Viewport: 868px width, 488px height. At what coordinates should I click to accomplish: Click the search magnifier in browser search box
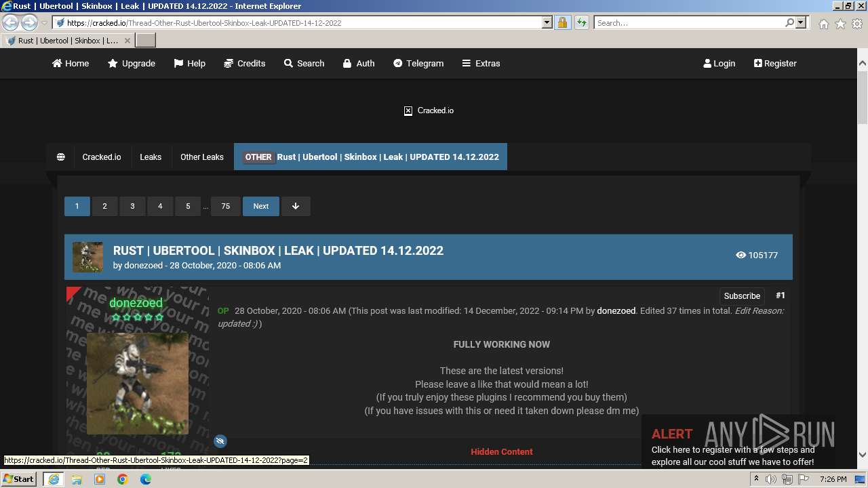[x=789, y=22]
